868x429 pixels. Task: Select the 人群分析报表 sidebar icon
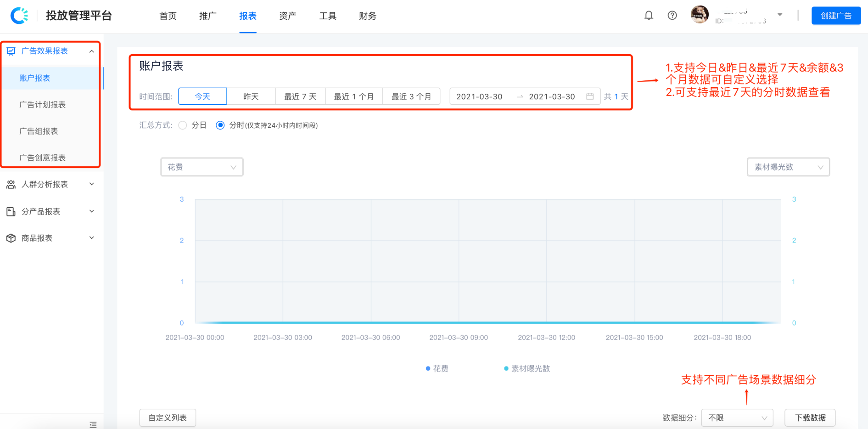coord(11,184)
